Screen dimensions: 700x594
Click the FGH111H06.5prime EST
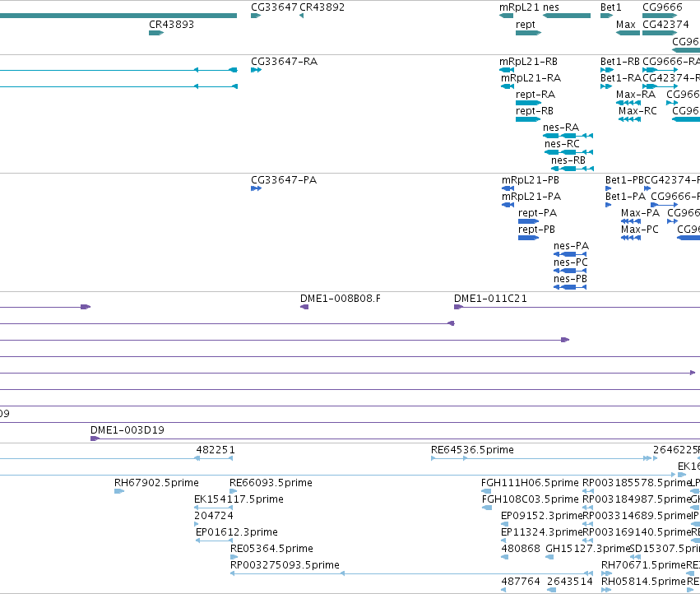point(486,491)
